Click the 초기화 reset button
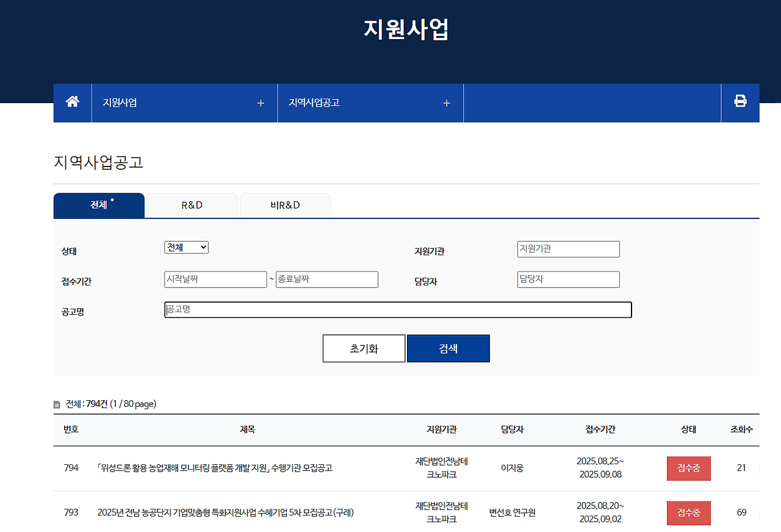This screenshot has height=532, width=781. pyautogui.click(x=364, y=348)
